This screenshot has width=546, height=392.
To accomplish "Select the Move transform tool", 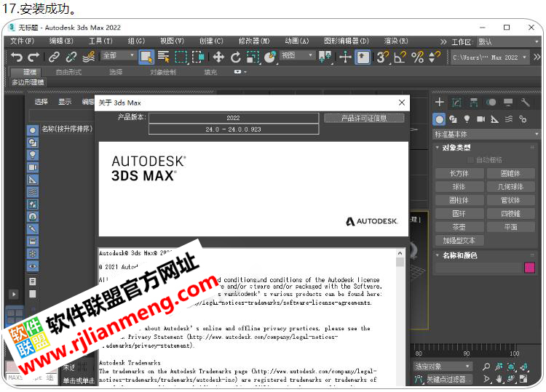I will (218, 57).
